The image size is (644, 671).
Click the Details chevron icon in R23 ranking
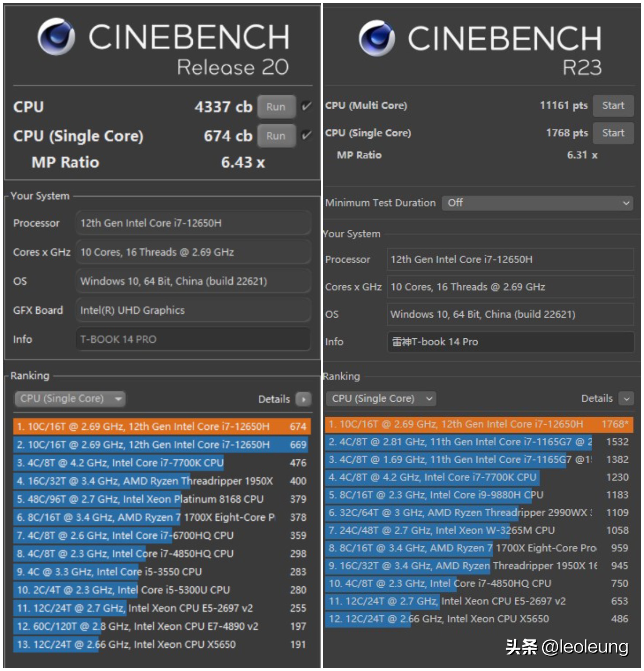(x=626, y=399)
